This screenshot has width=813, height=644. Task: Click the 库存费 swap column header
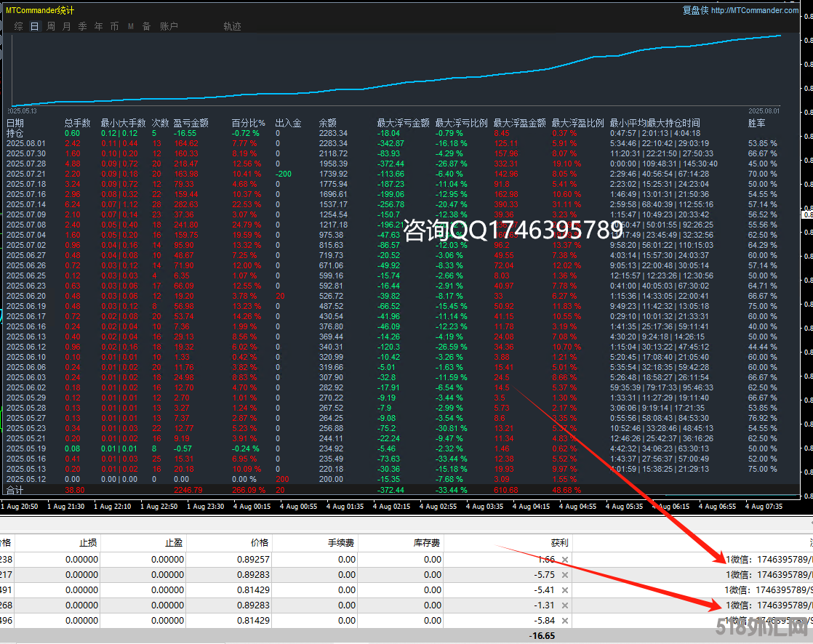428,542
